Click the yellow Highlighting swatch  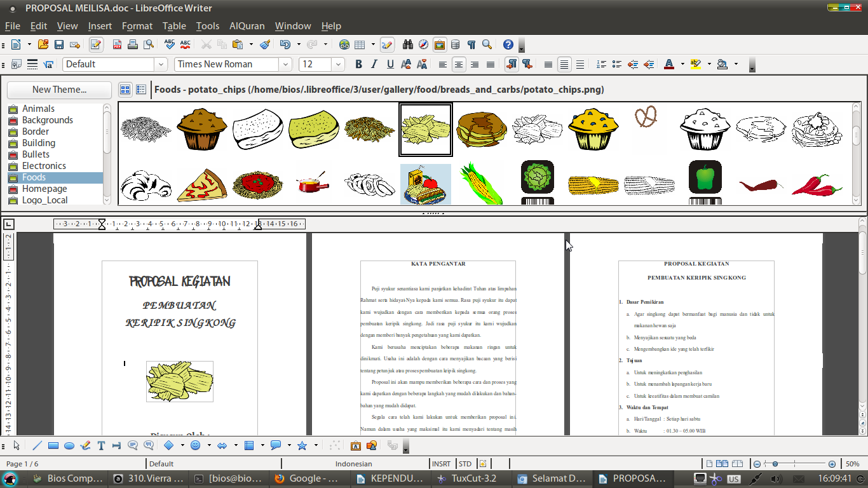click(x=696, y=64)
